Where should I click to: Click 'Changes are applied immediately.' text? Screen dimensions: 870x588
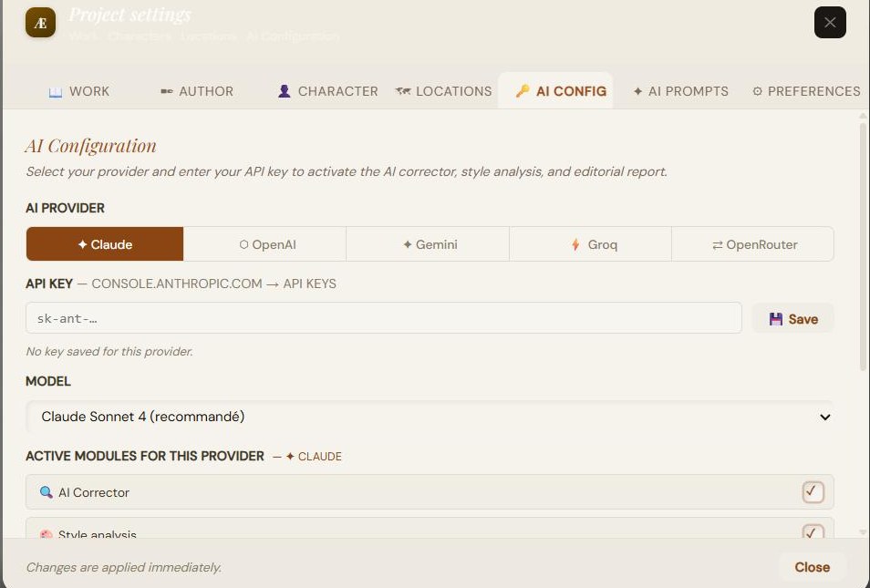[124, 567]
